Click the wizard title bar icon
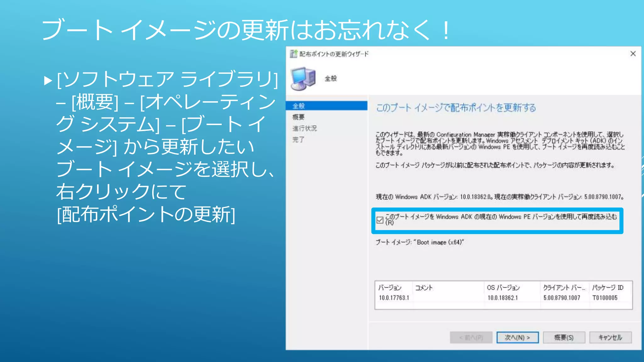This screenshot has width=644, height=362. coord(293,54)
